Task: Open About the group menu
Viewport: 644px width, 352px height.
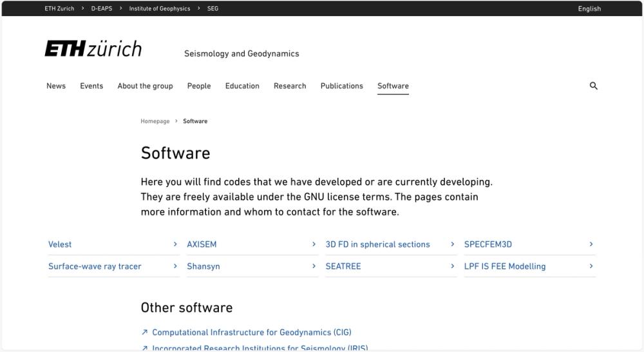Action: pos(145,86)
